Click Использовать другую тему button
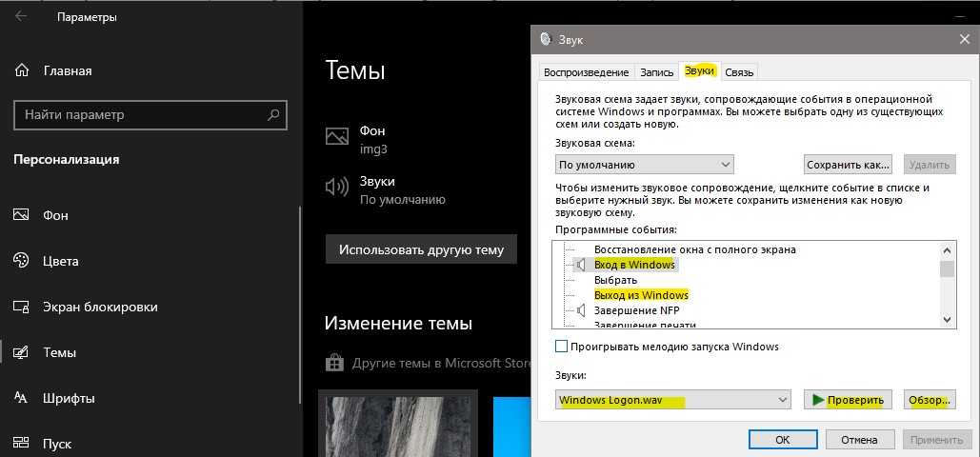Screen dimensions: 980x457 tap(421, 249)
